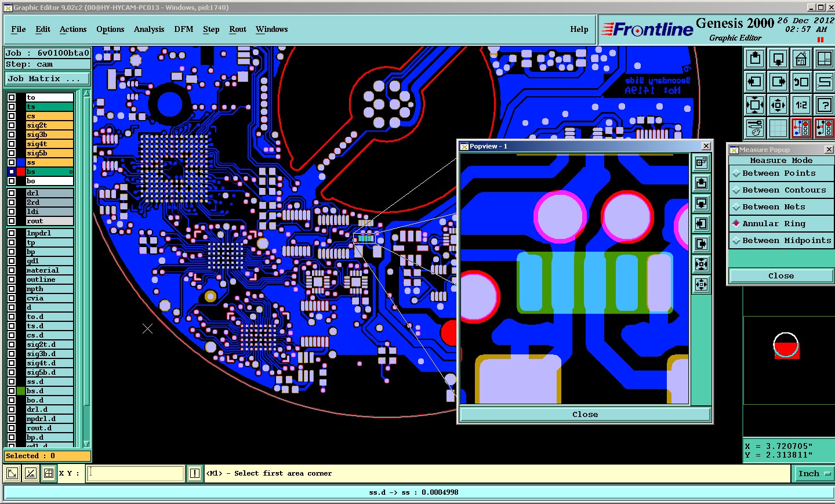Click the colored net traffic-light icon
Image resolution: width=835 pixels, height=504 pixels.
[801, 128]
